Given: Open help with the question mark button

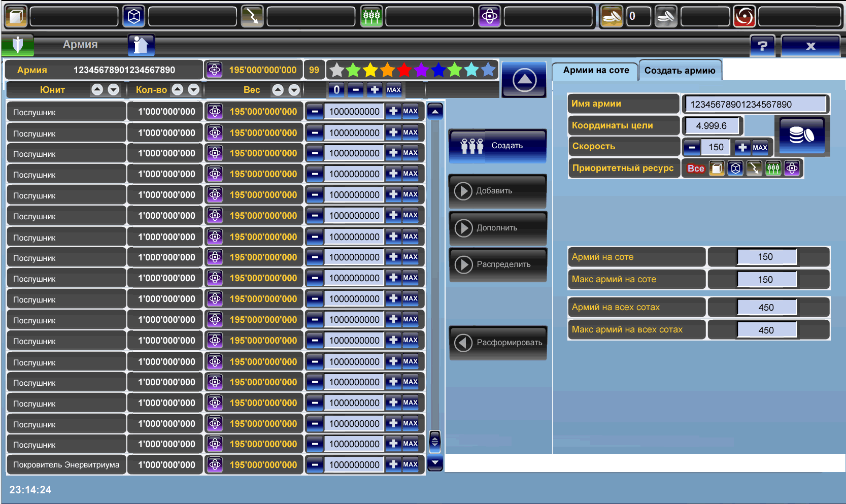Looking at the screenshot, I should pos(762,46).
